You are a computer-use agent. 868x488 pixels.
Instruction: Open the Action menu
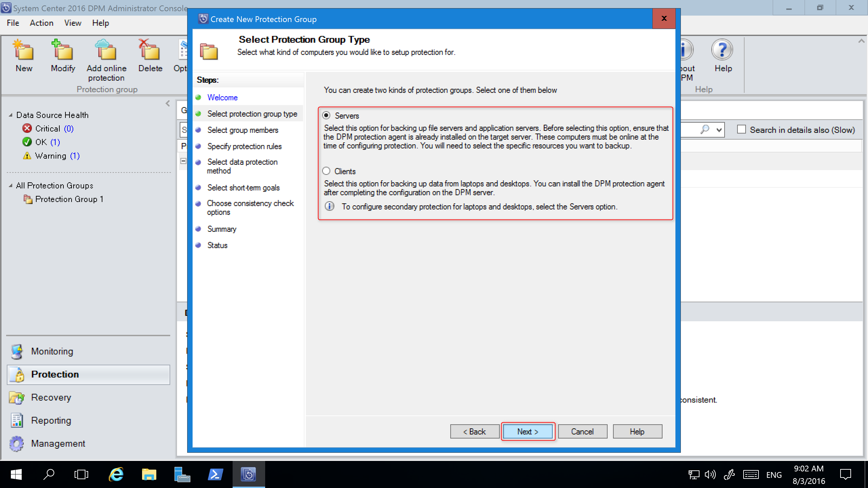pos(41,23)
